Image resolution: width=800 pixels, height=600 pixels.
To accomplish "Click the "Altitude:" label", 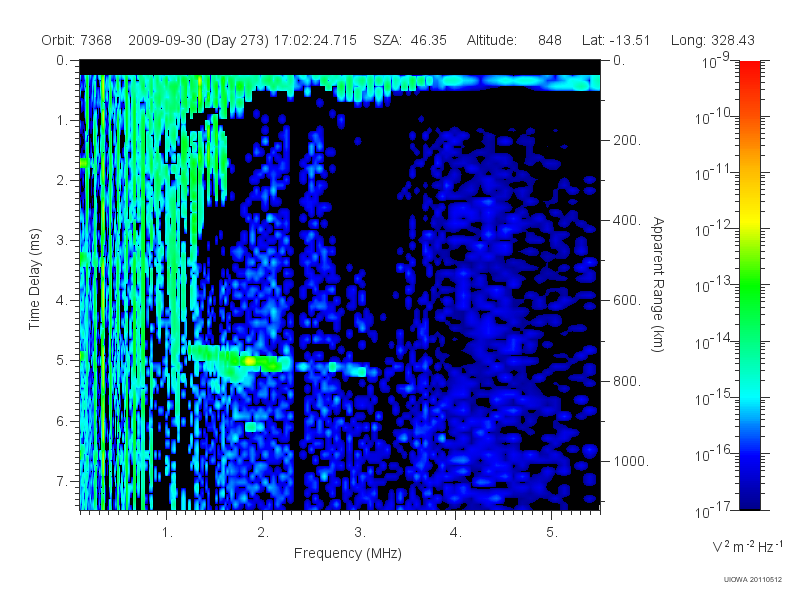I will point(492,40).
